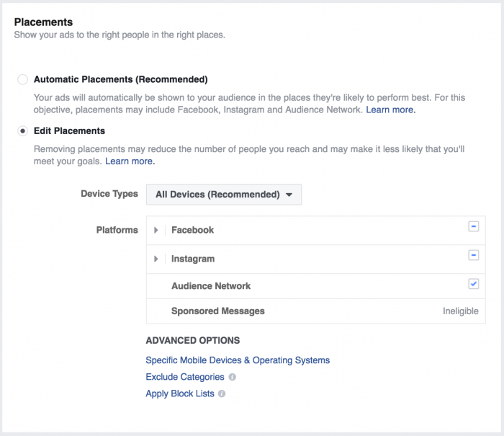Screen dimensions: 504x436
Task: Select Automatic Placements radio button
Action: tap(23, 79)
